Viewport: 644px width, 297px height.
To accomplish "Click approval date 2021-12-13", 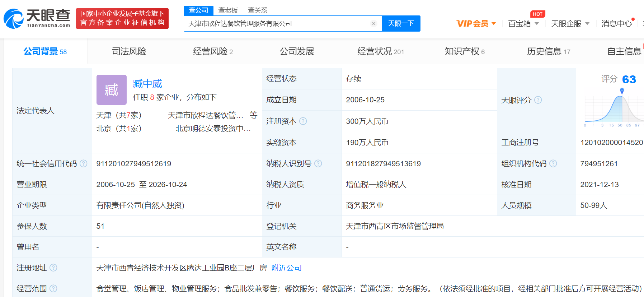I will click(600, 185).
